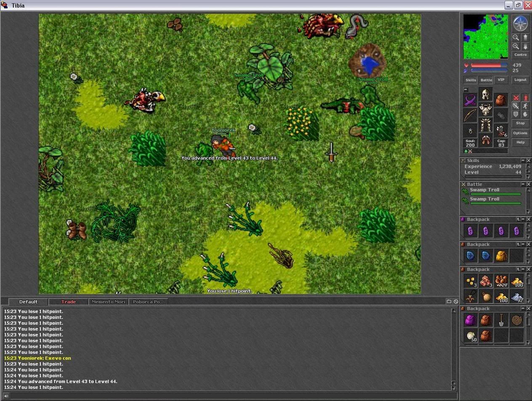Toggle the Skills window button
The height and width of the screenshot is (401, 532).
click(x=471, y=80)
